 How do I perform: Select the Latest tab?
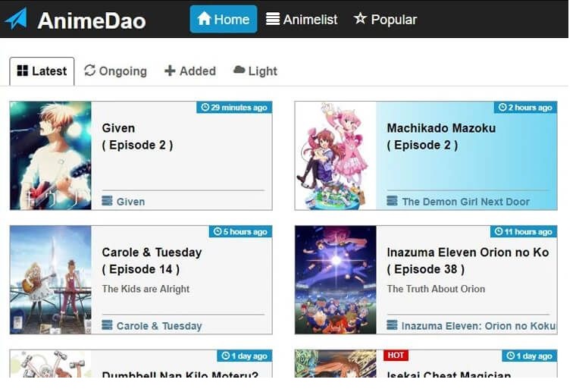tap(42, 71)
